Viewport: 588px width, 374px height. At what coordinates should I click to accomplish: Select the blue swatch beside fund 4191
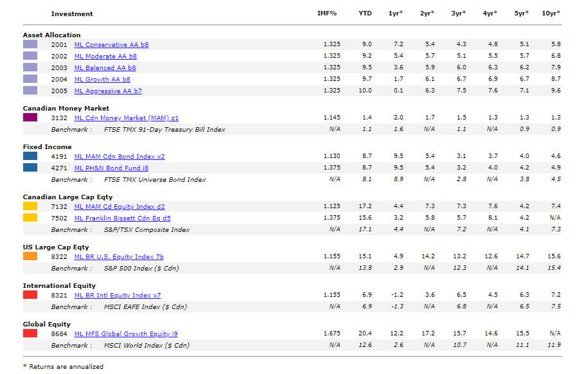(x=30, y=156)
